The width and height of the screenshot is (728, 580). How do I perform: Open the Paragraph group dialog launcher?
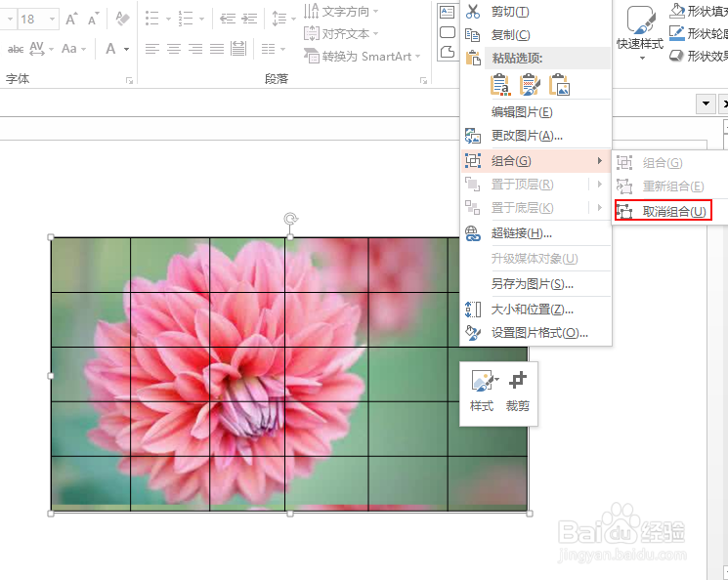coord(423,81)
